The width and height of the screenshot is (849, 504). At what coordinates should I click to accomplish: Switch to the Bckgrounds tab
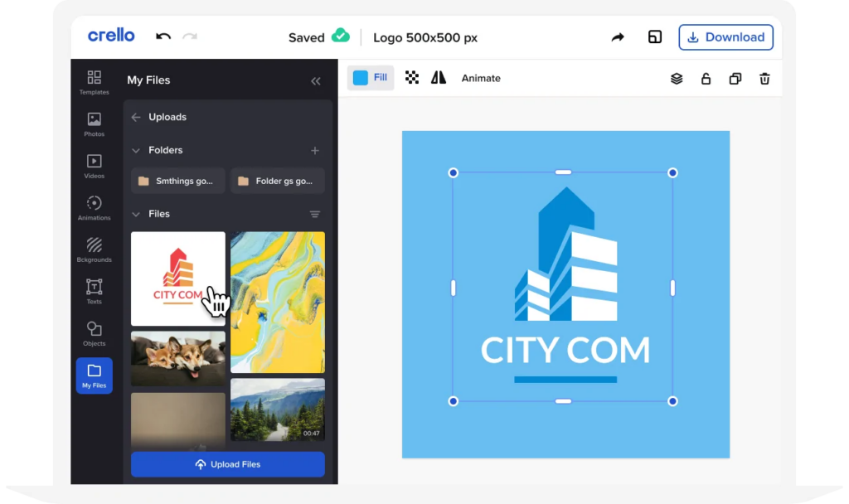[x=94, y=250]
